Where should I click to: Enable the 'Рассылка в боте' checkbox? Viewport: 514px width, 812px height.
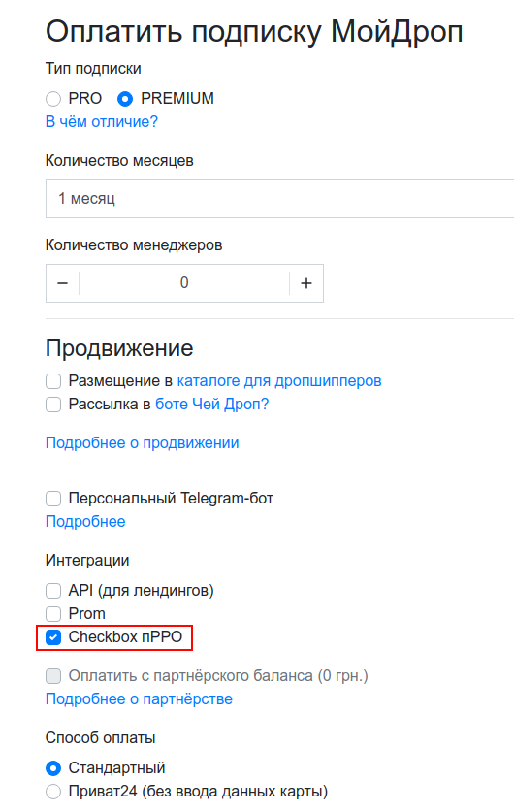click(53, 405)
